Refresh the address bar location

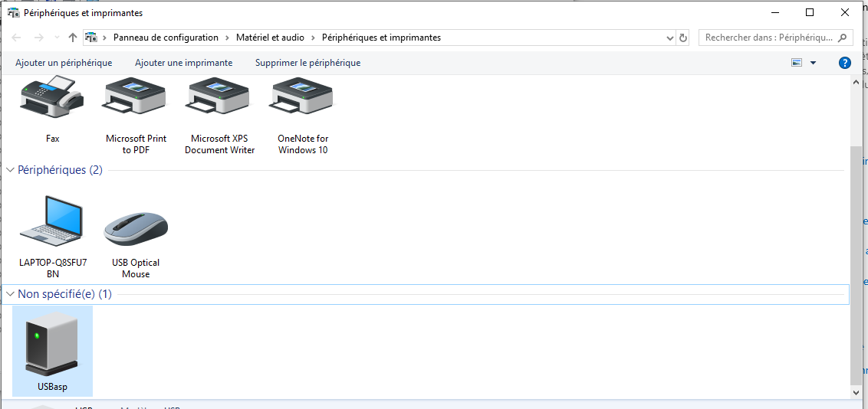(683, 38)
